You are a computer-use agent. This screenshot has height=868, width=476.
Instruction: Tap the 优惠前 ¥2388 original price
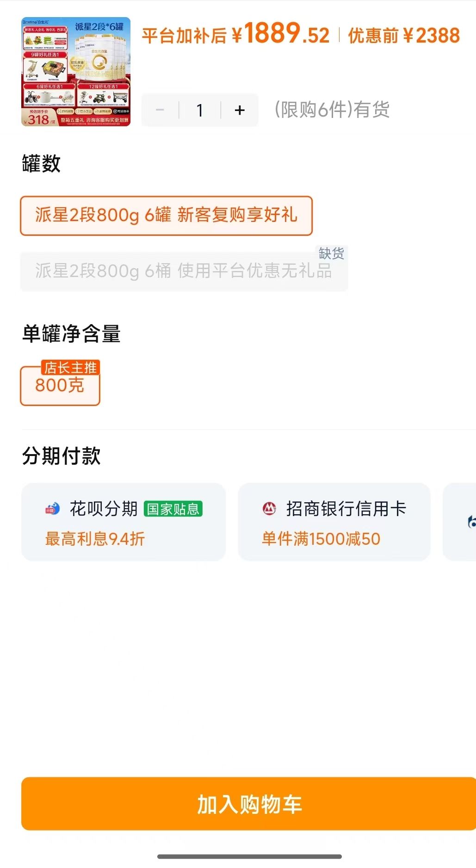[x=404, y=35]
